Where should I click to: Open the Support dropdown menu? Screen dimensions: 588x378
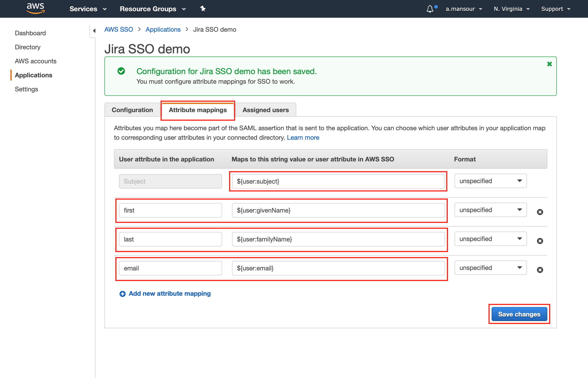[x=556, y=9]
